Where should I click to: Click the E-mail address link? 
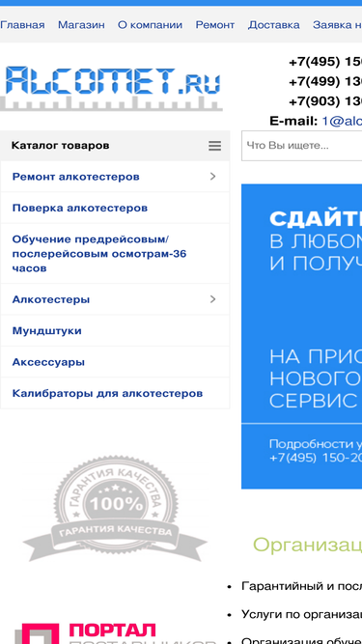point(342,121)
